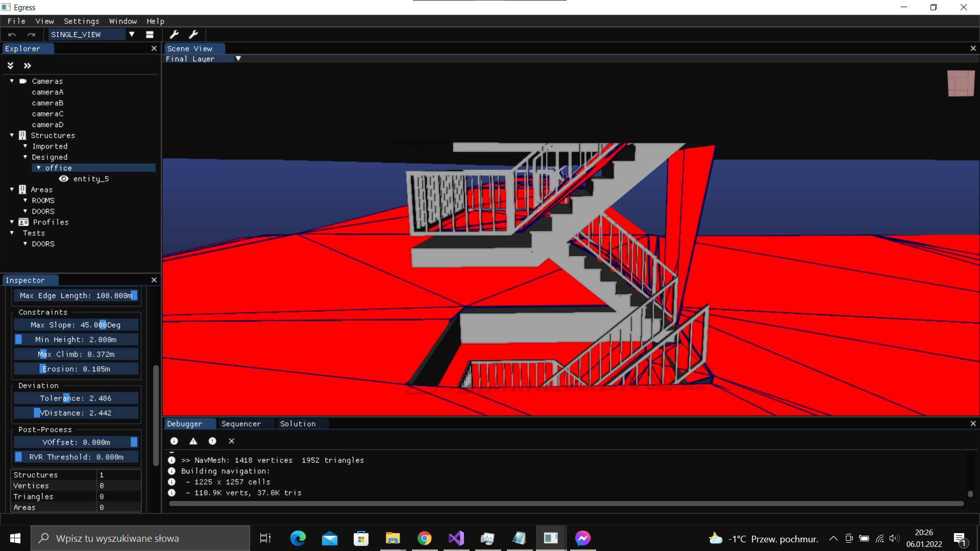The width and height of the screenshot is (980, 551).
Task: Open the Settings menu
Action: point(81,21)
